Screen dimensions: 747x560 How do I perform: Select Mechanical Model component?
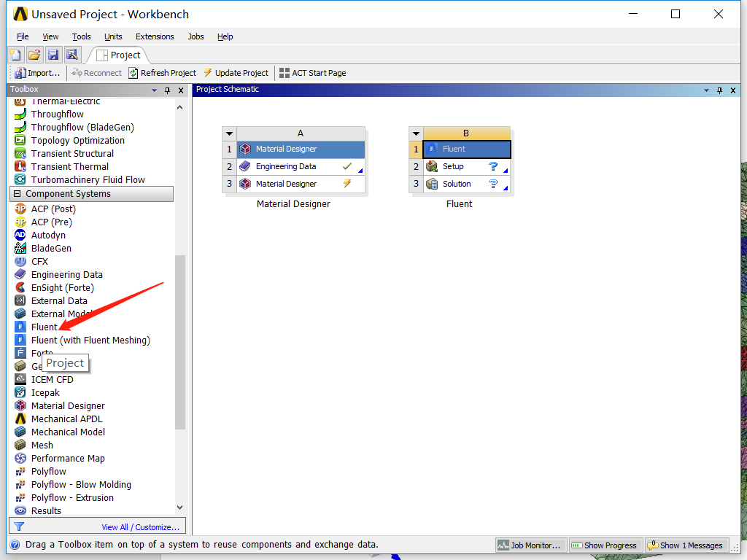[68, 432]
